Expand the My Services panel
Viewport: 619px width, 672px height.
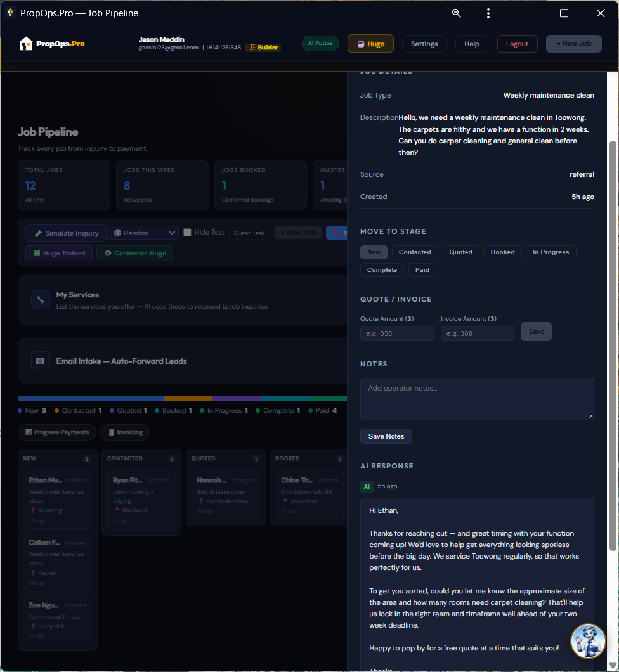pos(182,300)
